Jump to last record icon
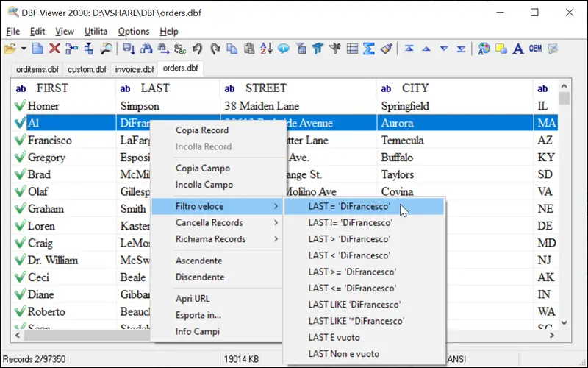This screenshot has width=588, height=368. (462, 49)
